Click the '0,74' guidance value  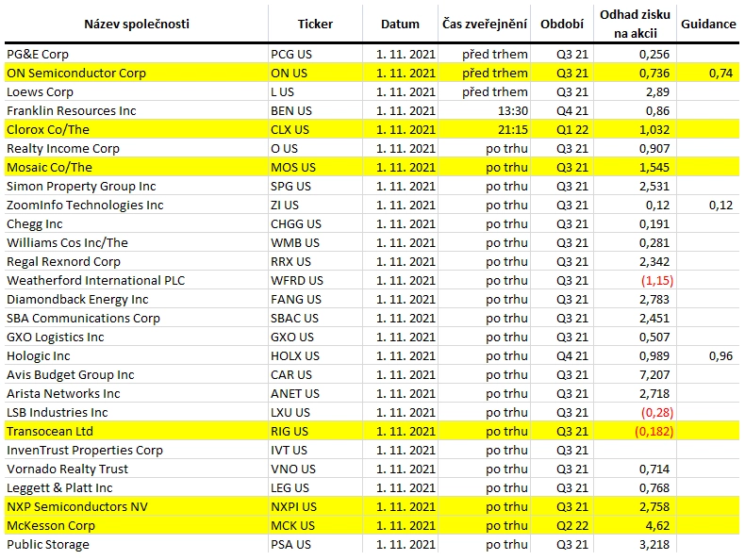[x=708, y=74]
